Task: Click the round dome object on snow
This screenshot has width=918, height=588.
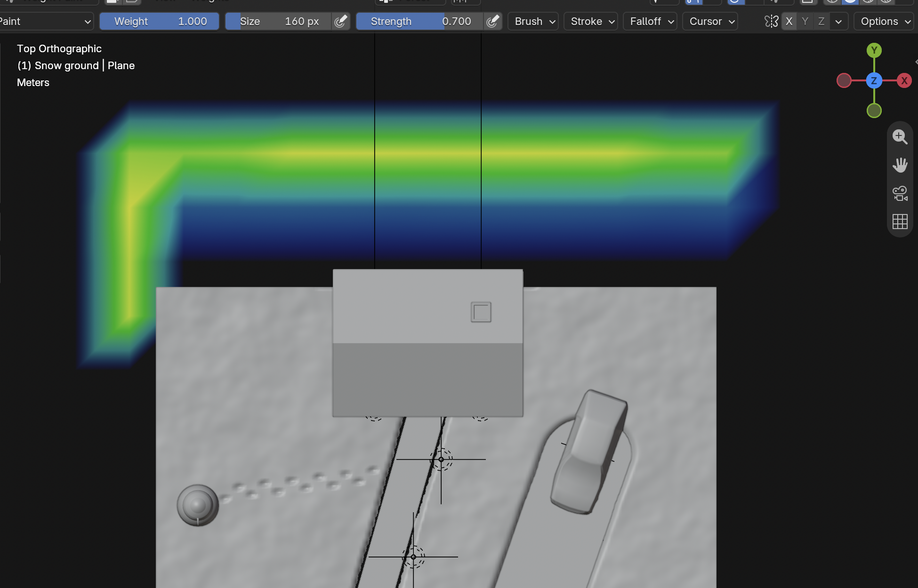Action: pyautogui.click(x=198, y=505)
